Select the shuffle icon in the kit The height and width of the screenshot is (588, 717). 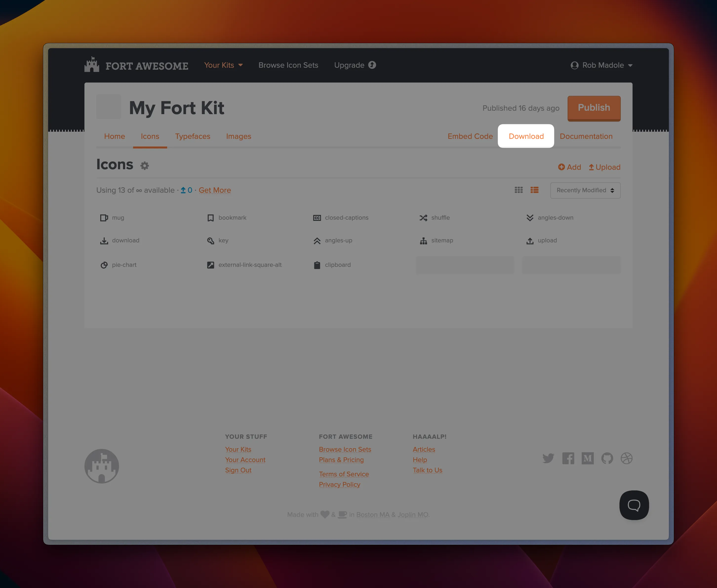click(435, 217)
